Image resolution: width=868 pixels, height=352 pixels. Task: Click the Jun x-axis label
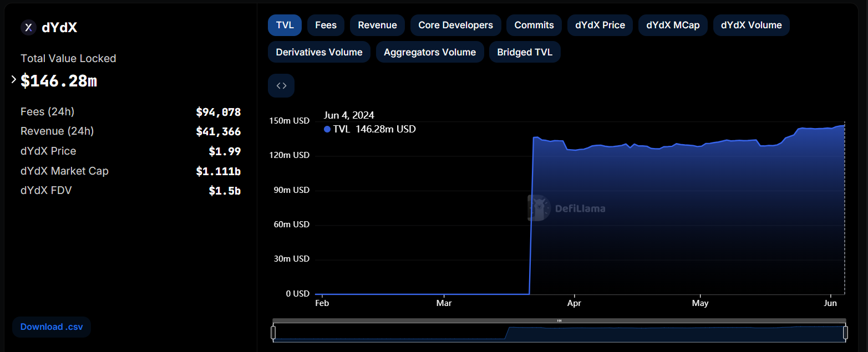(x=830, y=303)
